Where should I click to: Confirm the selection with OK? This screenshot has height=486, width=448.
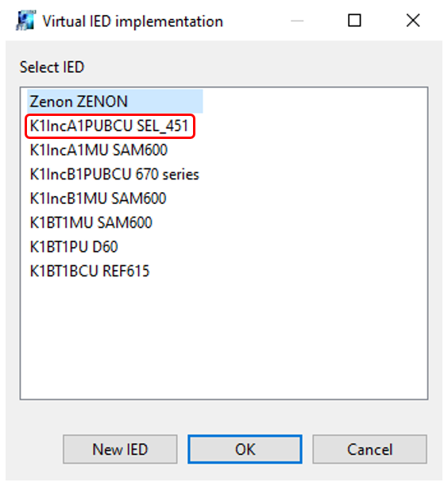tap(245, 449)
